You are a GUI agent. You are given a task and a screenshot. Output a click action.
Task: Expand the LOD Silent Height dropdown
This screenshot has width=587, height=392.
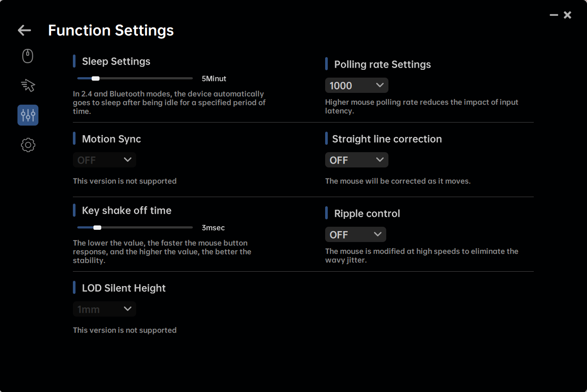(x=104, y=309)
